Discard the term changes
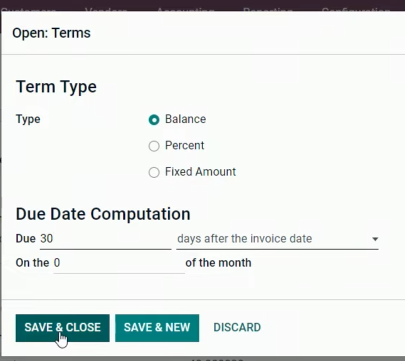405x361 pixels. tap(237, 327)
